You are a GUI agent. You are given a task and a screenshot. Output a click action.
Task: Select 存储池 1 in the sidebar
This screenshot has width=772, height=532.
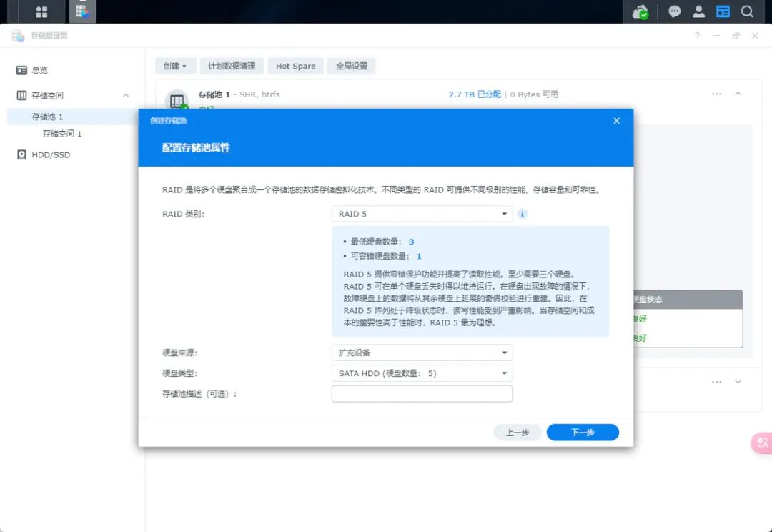tap(47, 117)
